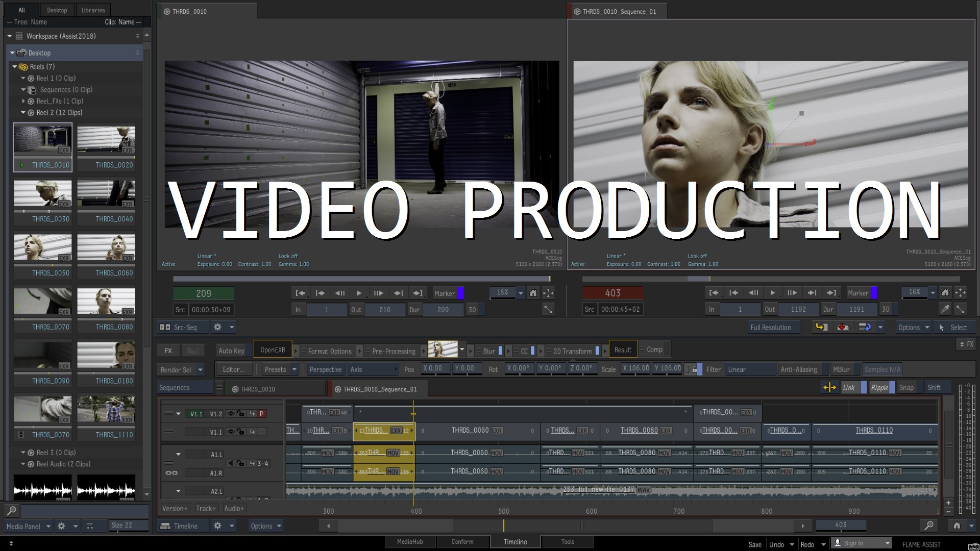Open right viewer 16% zoom dropdown
The image size is (980, 551).
933,293
